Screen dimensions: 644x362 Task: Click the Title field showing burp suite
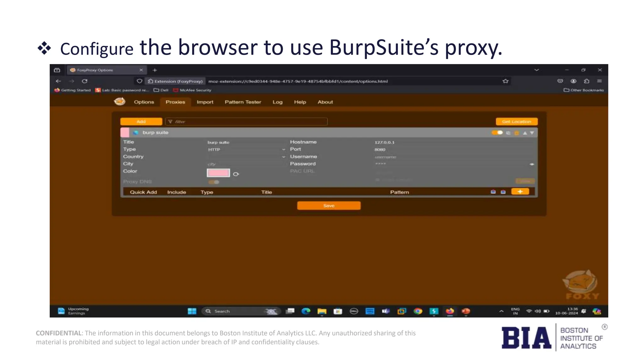[x=247, y=142]
